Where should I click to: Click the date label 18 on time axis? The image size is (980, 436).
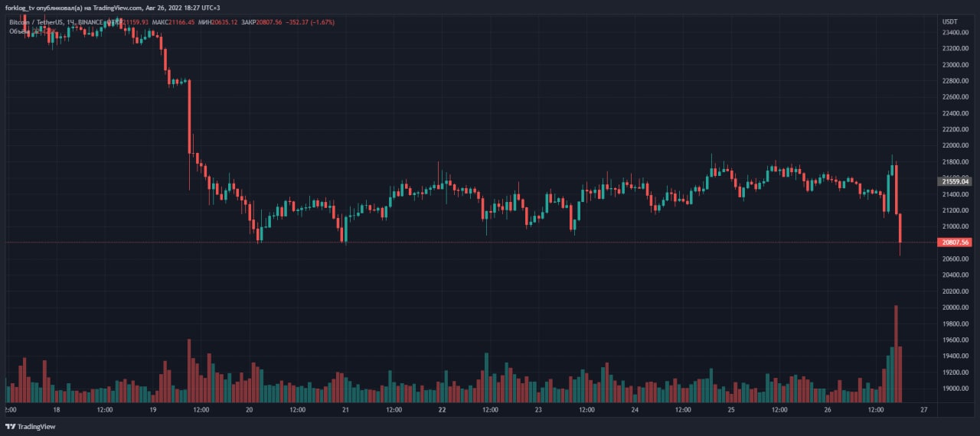[57, 410]
